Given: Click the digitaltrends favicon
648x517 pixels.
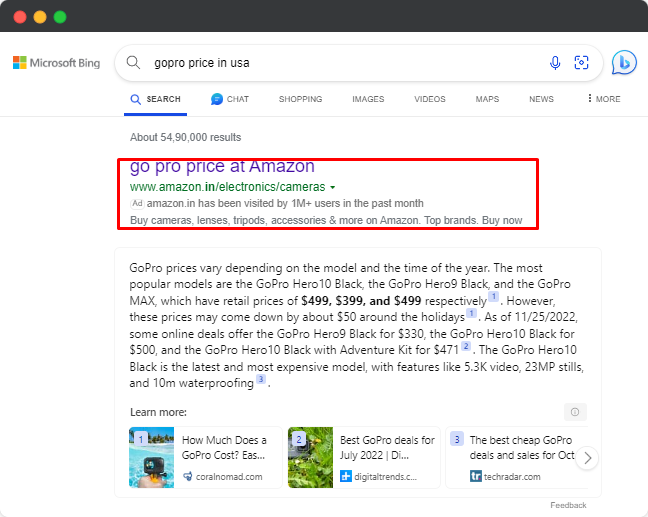Looking at the screenshot, I should pyautogui.click(x=345, y=476).
